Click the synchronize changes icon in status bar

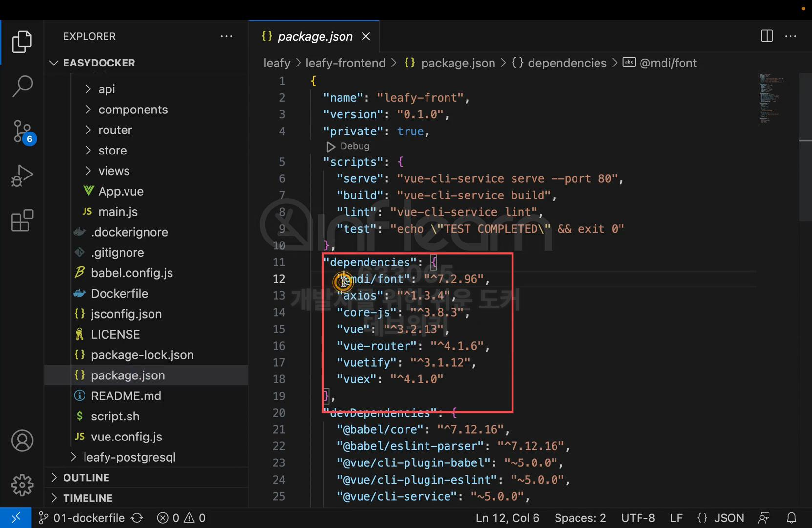pos(137,518)
